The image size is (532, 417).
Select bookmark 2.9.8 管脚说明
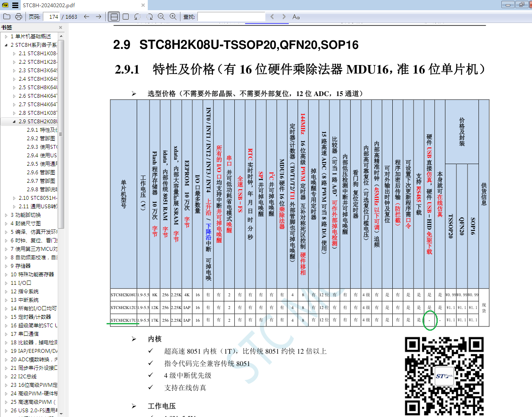pyautogui.click(x=42, y=190)
